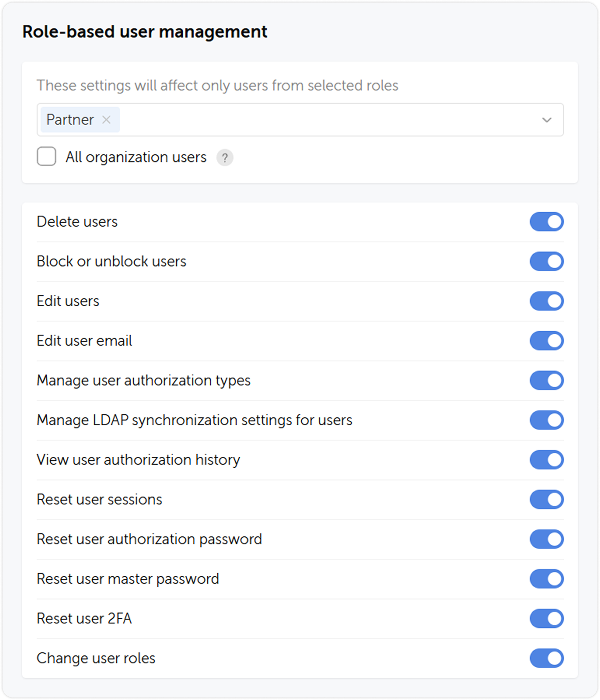Screen dimensions: 600x700
Task: Disable the Edit users switch
Action: tap(546, 301)
